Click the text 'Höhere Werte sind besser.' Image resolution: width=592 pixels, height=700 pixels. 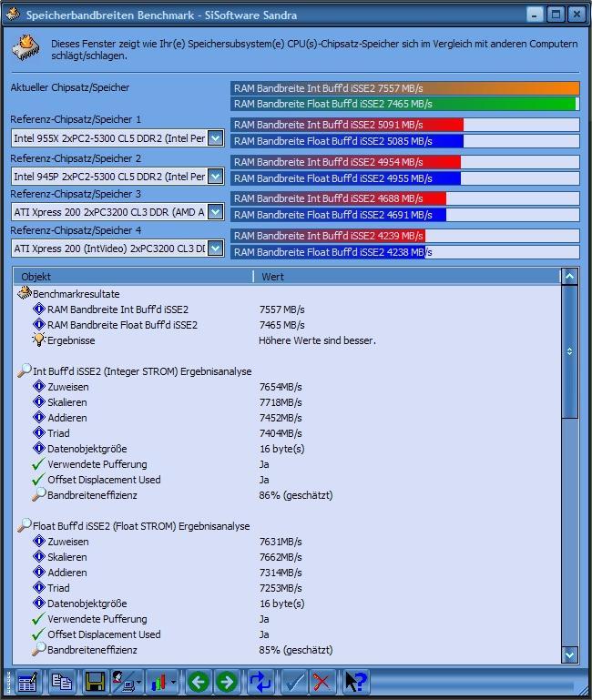point(317,340)
